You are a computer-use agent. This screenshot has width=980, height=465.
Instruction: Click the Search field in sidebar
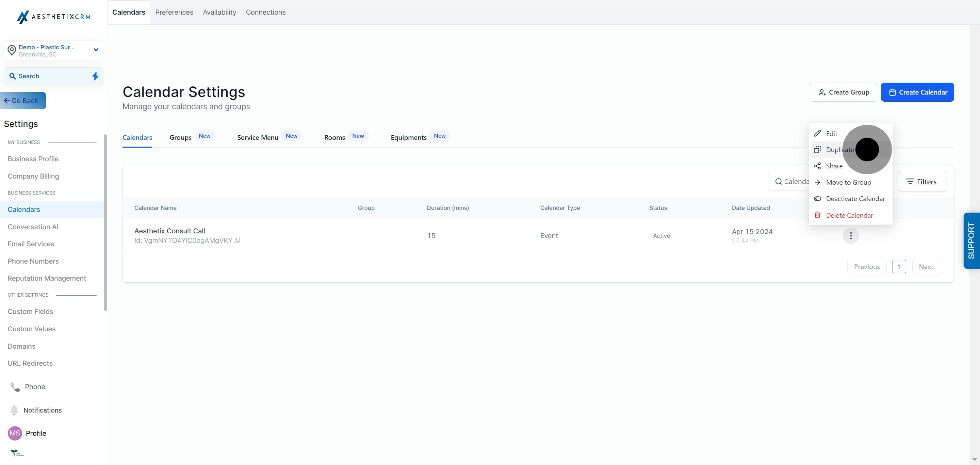point(53,76)
